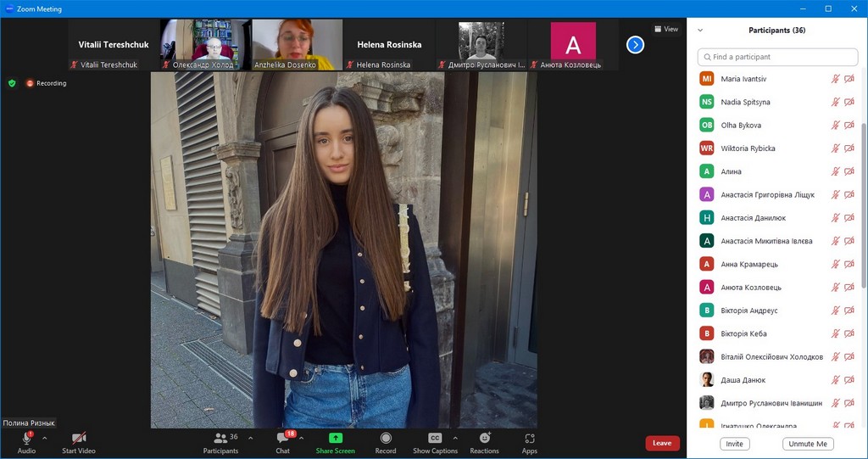The height and width of the screenshot is (459, 868).
Task: Open the Apps icon
Action: [529, 439]
